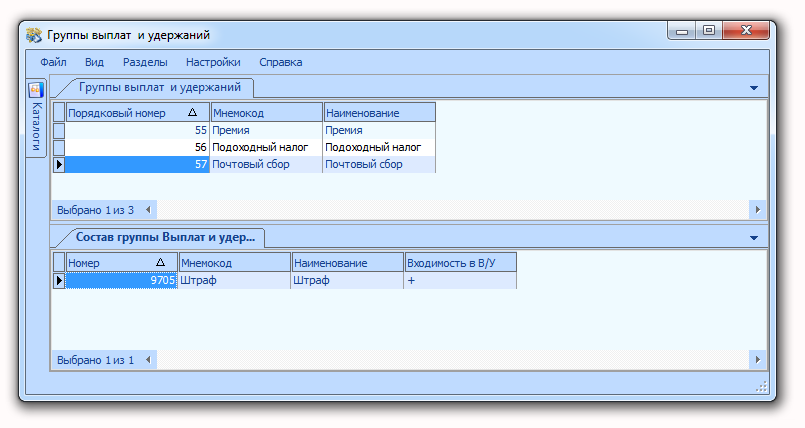Click the left scroll arrow of lower grid
The width and height of the screenshot is (805, 428).
point(148,359)
